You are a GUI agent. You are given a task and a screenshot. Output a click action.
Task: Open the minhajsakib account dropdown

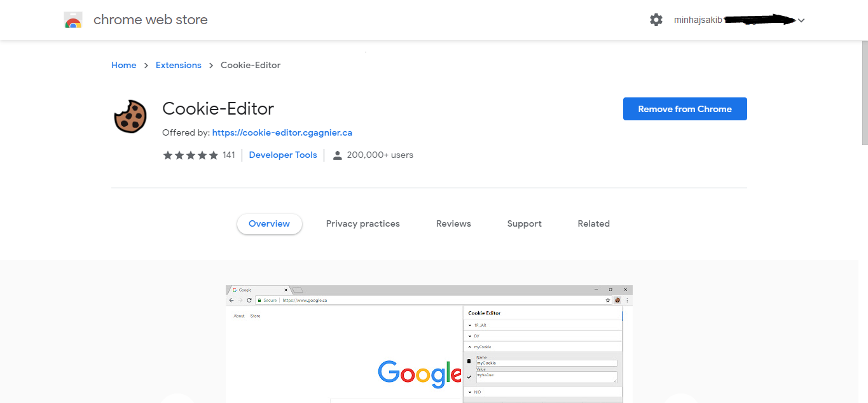(801, 20)
